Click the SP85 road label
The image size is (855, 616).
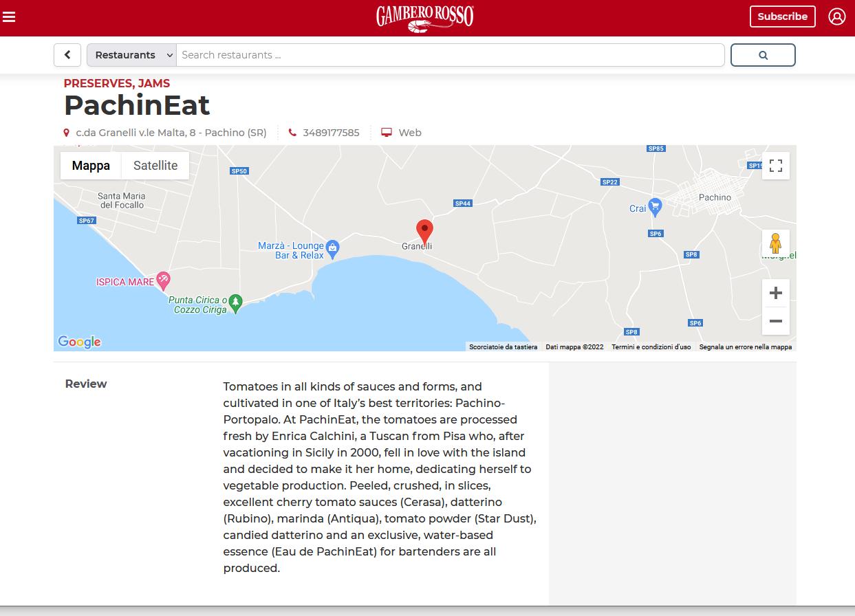(x=656, y=148)
